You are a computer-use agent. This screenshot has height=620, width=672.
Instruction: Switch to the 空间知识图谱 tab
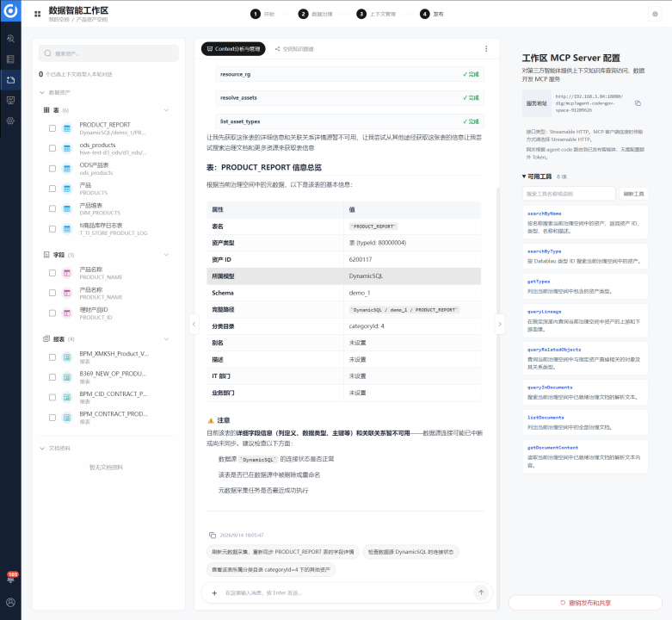pyautogui.click(x=294, y=49)
